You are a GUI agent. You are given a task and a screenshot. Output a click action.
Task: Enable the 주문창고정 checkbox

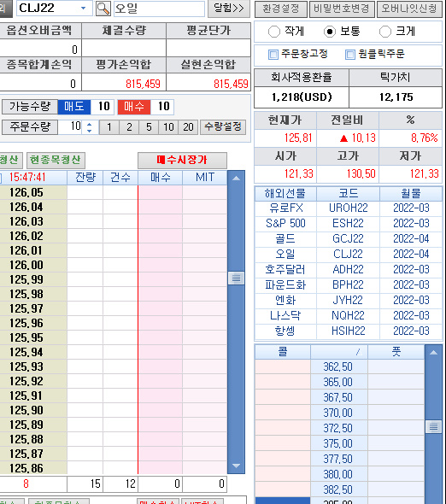tap(273, 55)
